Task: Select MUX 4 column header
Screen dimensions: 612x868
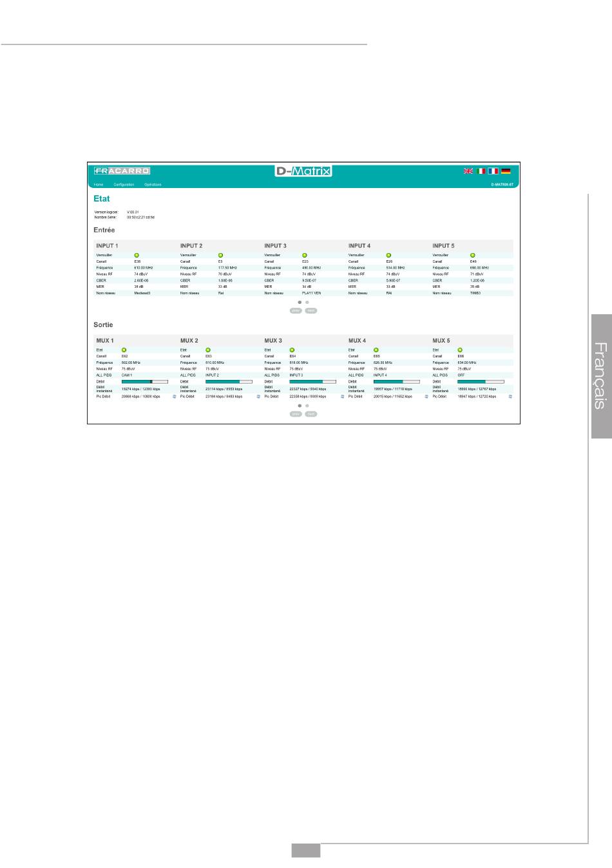Action: coord(357,341)
